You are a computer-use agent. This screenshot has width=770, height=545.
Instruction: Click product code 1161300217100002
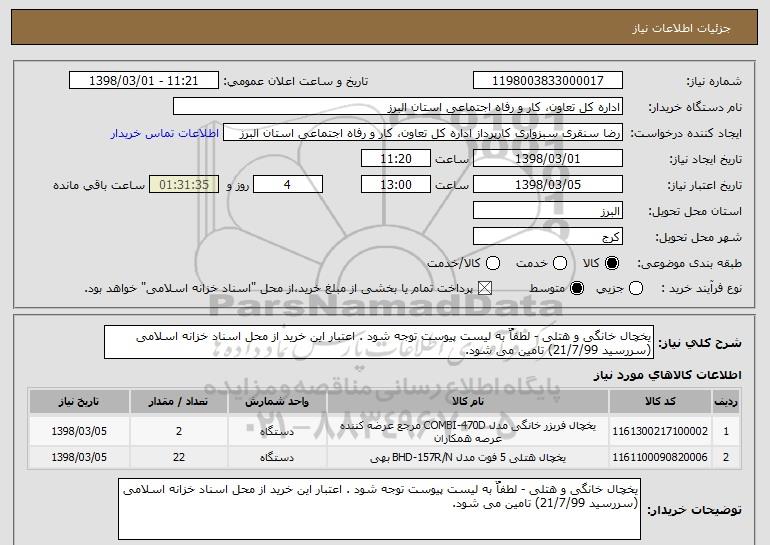pos(660,431)
